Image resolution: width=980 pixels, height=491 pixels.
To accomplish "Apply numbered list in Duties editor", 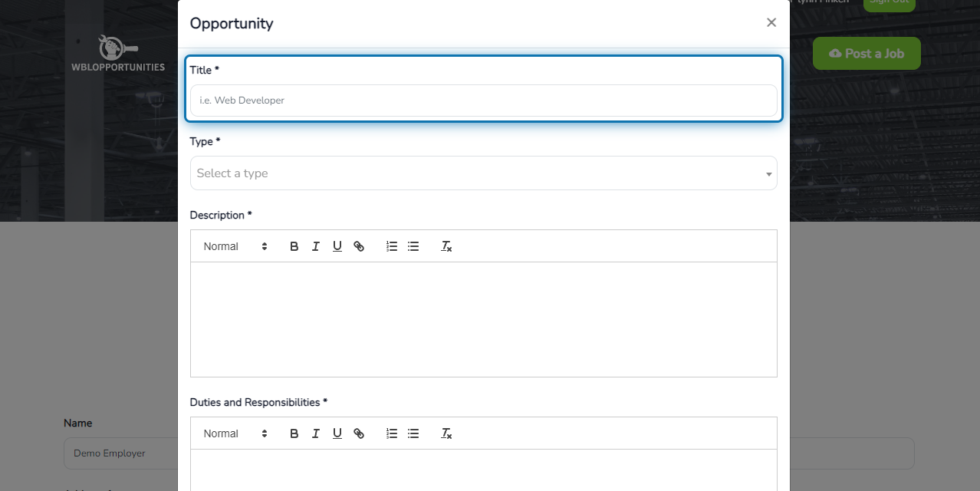I will tap(391, 433).
